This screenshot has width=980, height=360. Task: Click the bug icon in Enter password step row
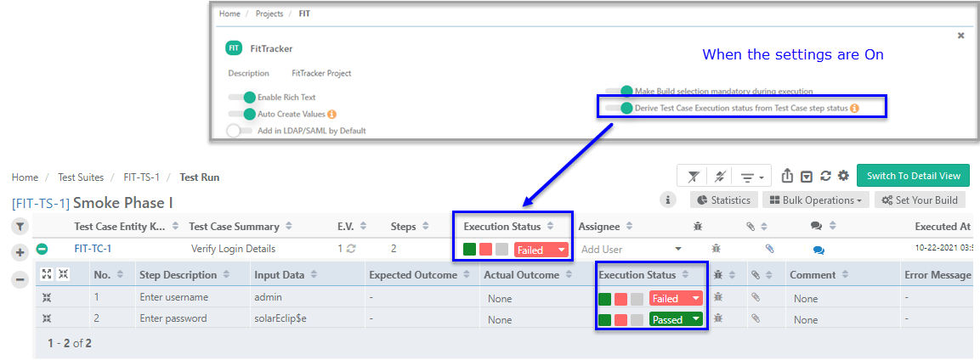coord(719,318)
